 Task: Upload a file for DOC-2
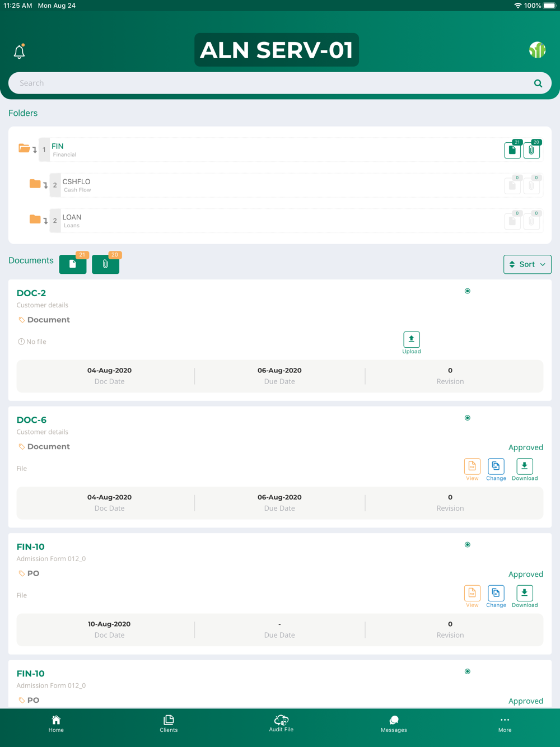(x=412, y=343)
